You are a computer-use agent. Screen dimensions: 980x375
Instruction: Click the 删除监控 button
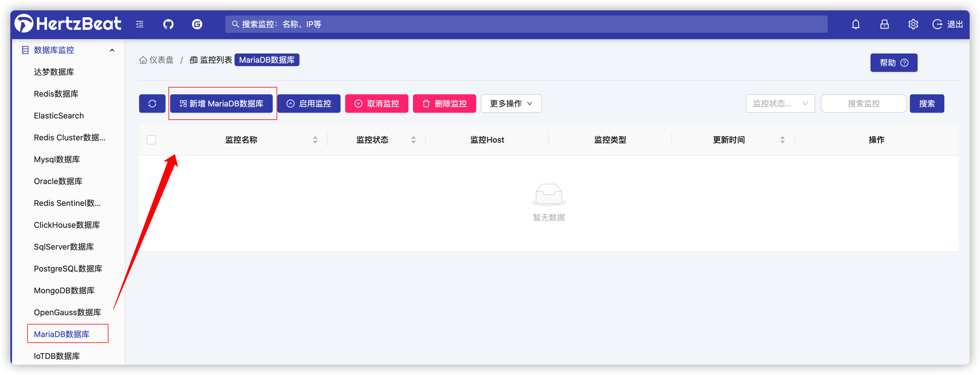(444, 104)
